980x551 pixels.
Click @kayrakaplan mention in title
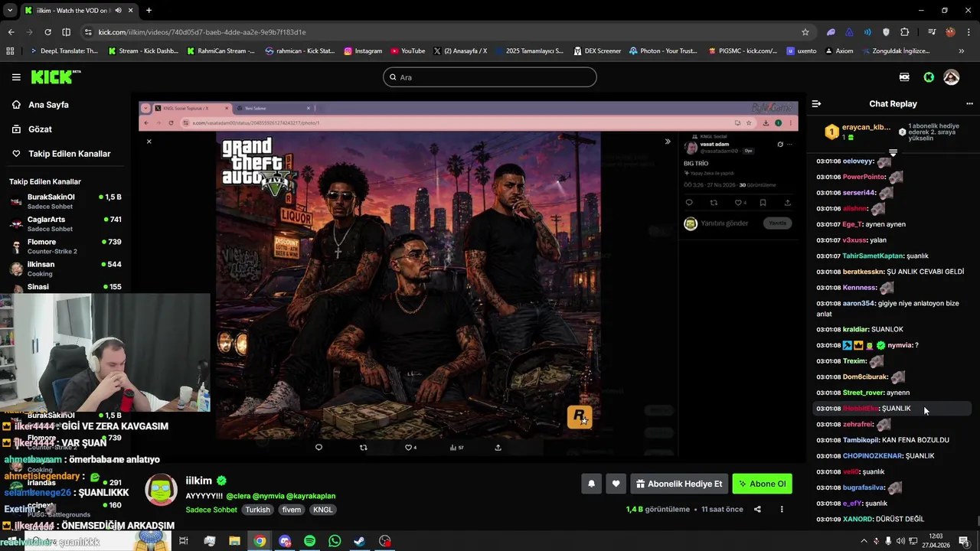point(311,496)
